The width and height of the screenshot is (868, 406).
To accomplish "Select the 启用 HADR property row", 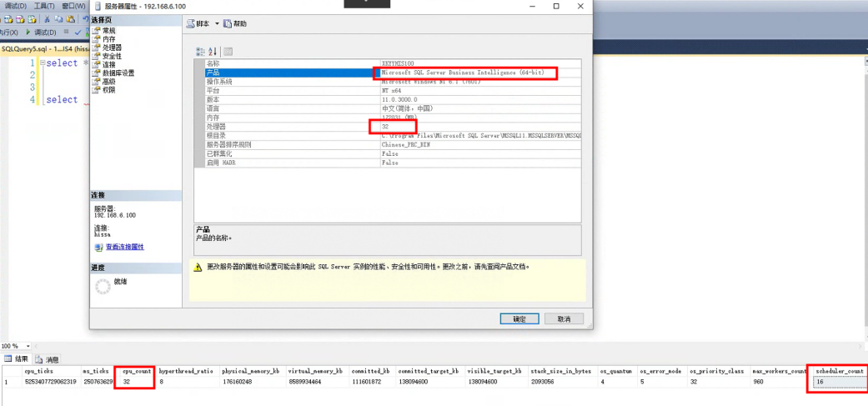I will click(x=393, y=163).
